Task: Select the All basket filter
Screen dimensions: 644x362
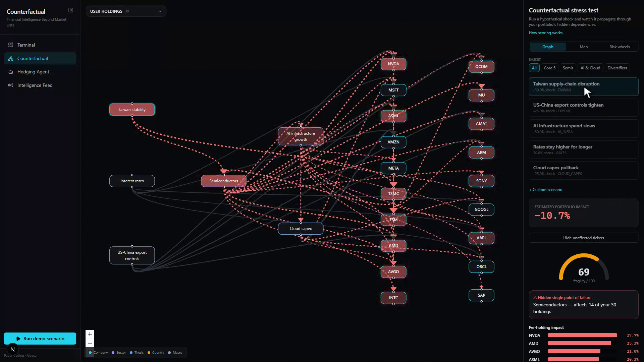Action: tap(534, 68)
